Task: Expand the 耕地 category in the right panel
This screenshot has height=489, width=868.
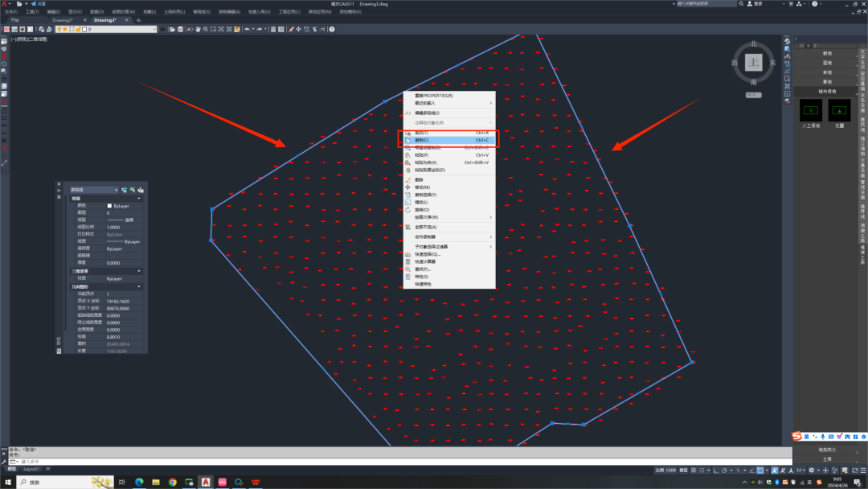Action: tap(827, 54)
